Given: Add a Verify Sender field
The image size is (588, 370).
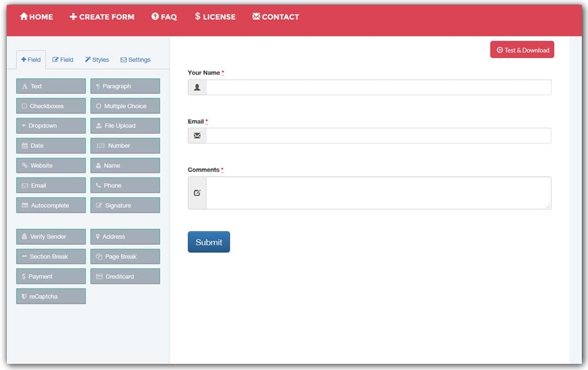Looking at the screenshot, I should (51, 236).
